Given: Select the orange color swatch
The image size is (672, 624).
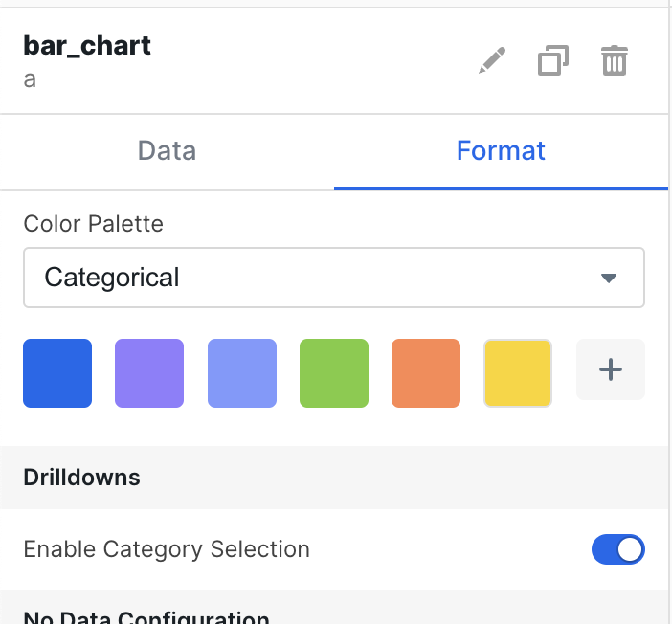Looking at the screenshot, I should click(x=426, y=373).
